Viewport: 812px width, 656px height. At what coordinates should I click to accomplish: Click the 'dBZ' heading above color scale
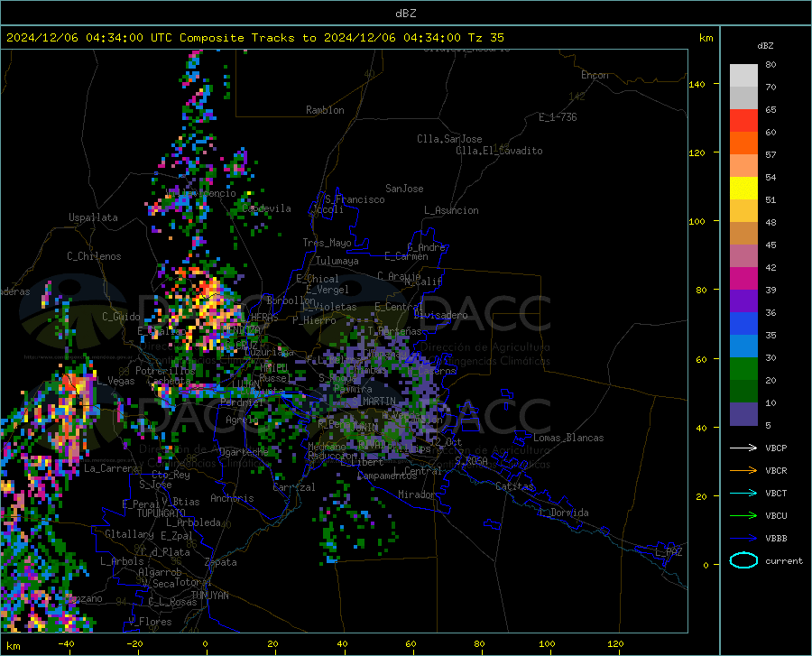pos(765,45)
